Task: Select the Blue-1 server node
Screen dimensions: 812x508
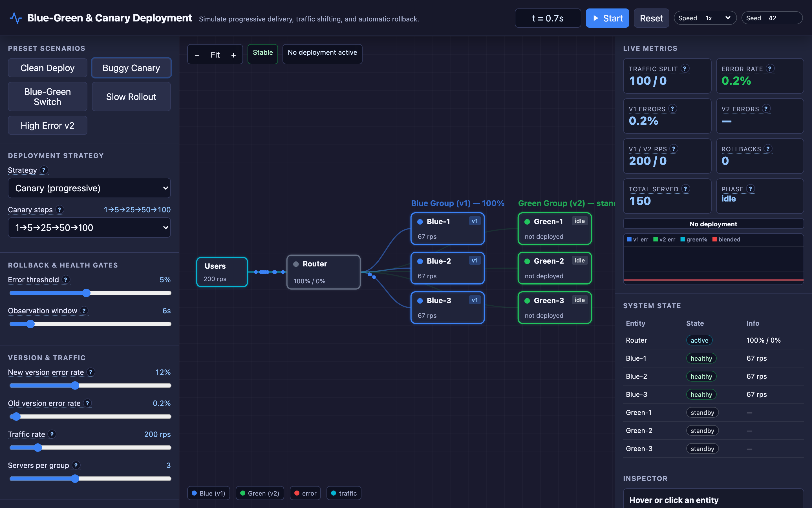Action: click(x=447, y=229)
